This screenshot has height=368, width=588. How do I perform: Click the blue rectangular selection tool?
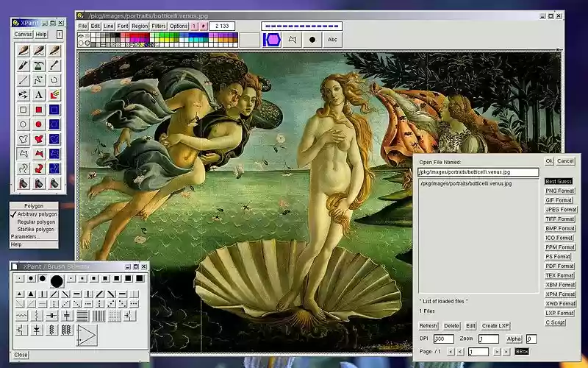pos(55,110)
